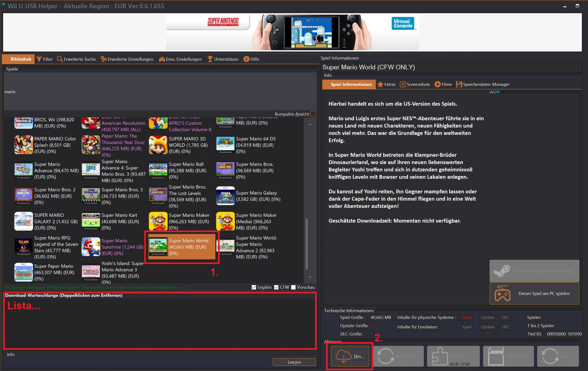Select Yoshi's Island: Super Mario Advance 3 text
588x371 pixels.
[123, 273]
